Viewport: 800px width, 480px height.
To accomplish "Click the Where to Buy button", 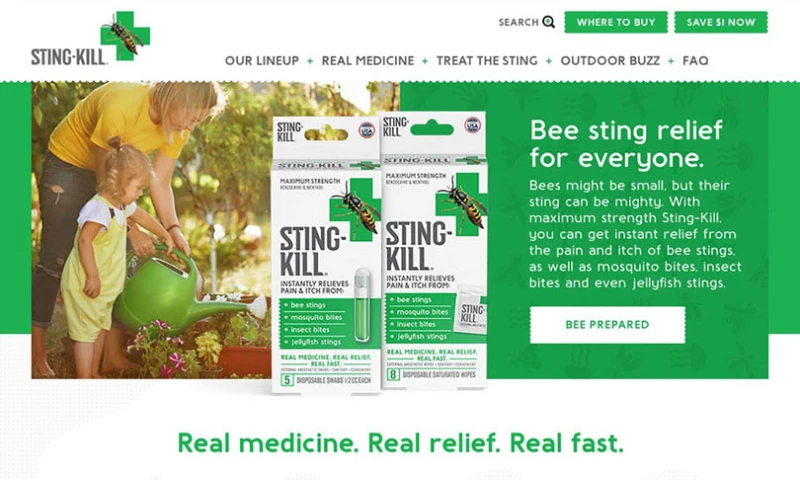I will point(616,22).
